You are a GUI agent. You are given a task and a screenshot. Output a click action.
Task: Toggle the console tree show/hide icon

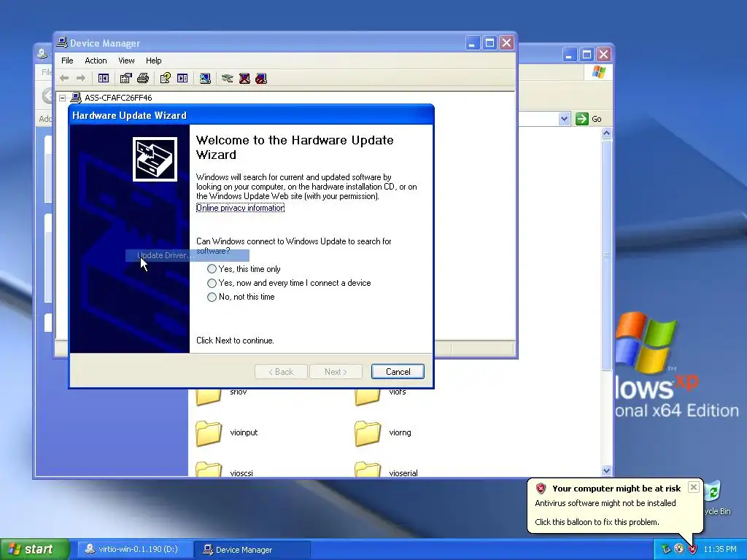coord(104,78)
